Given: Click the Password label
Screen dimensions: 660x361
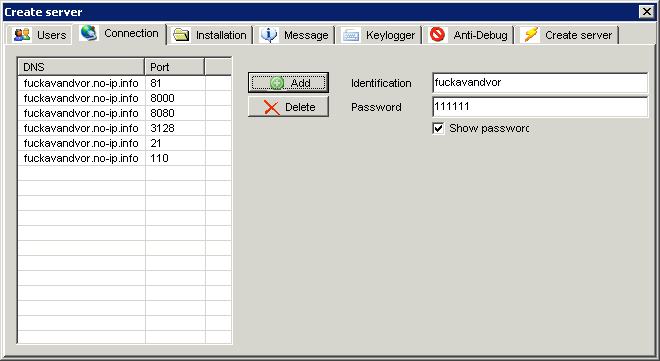Looking at the screenshot, I should [376, 107].
